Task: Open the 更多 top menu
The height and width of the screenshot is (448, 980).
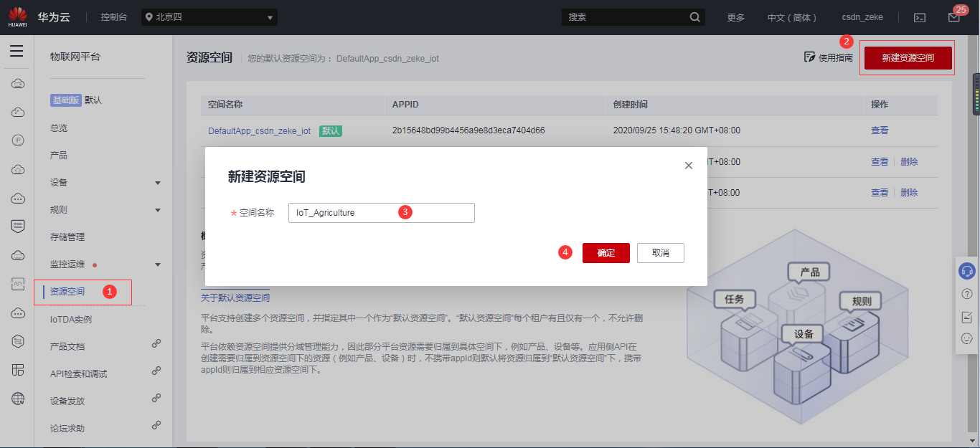Action: tap(736, 17)
